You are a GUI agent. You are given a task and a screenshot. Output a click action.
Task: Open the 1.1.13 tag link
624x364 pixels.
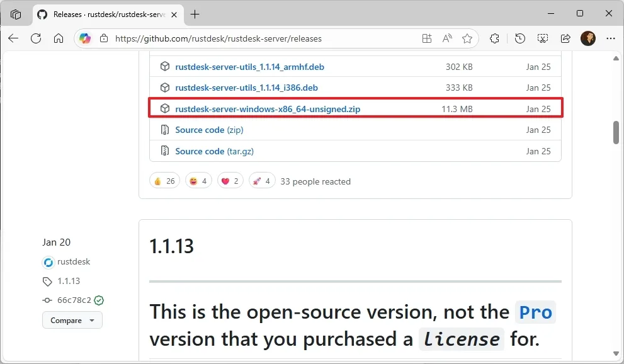tap(69, 281)
